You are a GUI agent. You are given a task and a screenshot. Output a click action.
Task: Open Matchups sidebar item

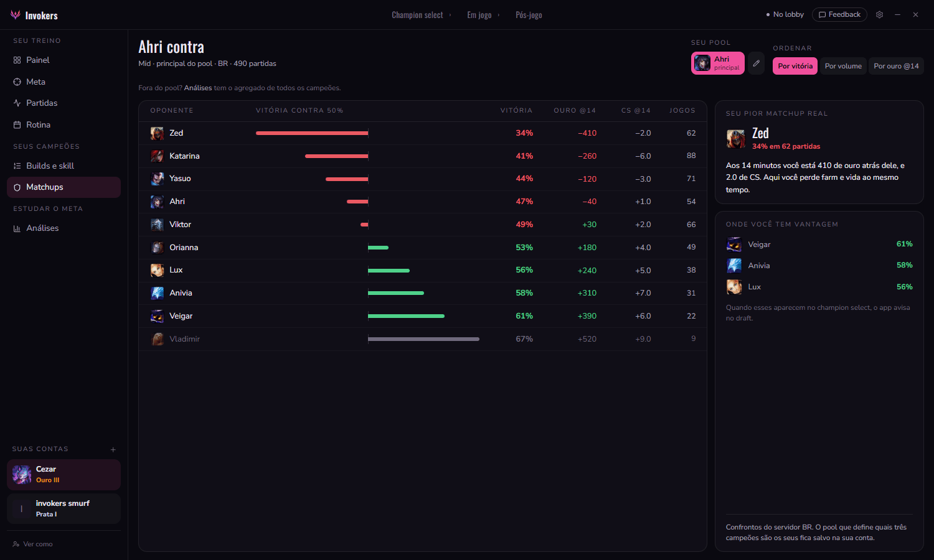pyautogui.click(x=64, y=187)
